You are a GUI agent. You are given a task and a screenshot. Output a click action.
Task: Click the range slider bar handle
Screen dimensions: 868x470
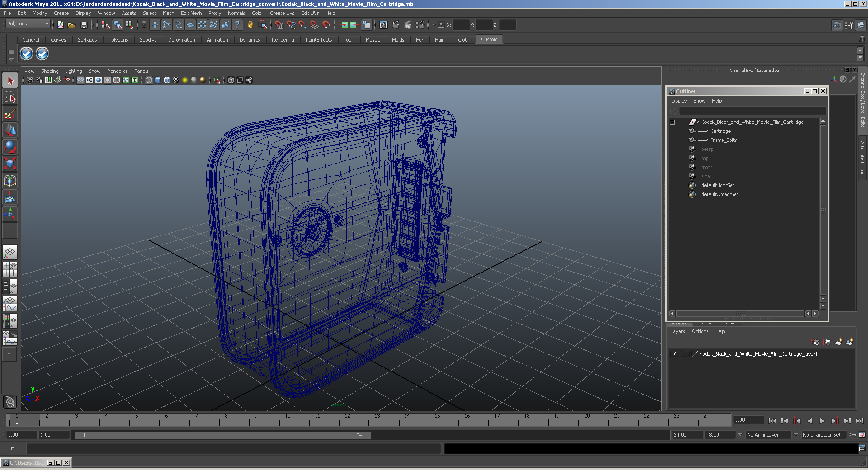(222, 435)
